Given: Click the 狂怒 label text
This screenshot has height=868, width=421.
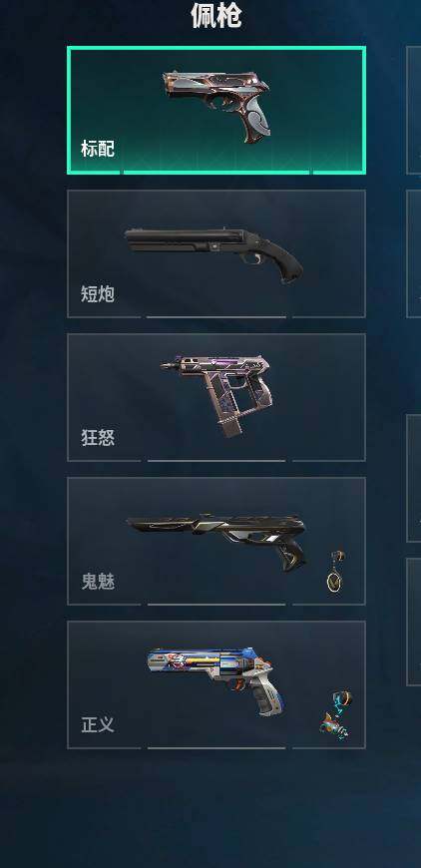Looking at the screenshot, I should (x=98, y=438).
